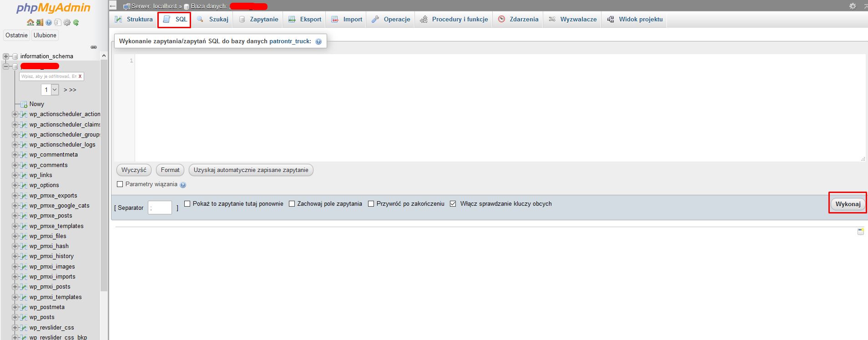This screenshot has height=340, width=868.
Task: Expand the wp_actionscheduler_logs table node
Action: coord(15,145)
